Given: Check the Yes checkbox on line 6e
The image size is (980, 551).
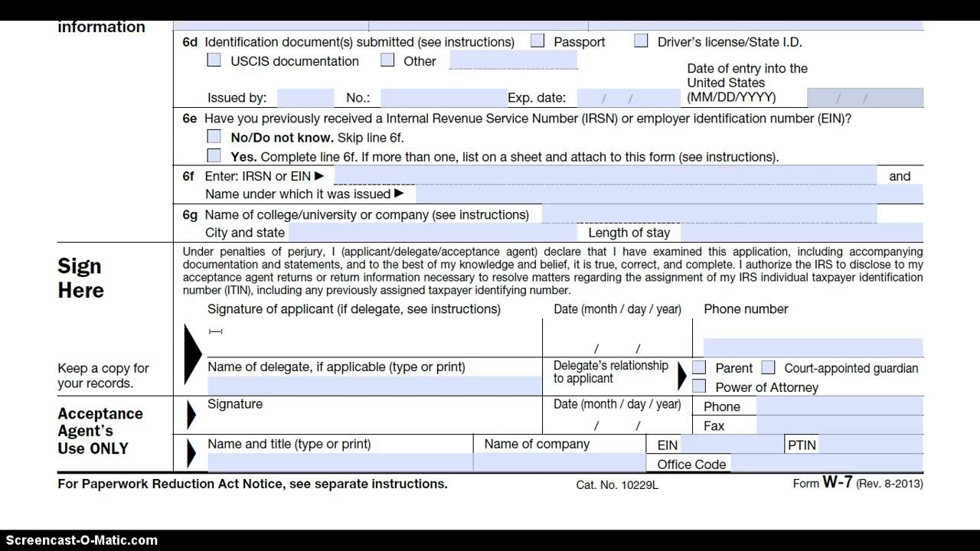Looking at the screenshot, I should tap(214, 155).
